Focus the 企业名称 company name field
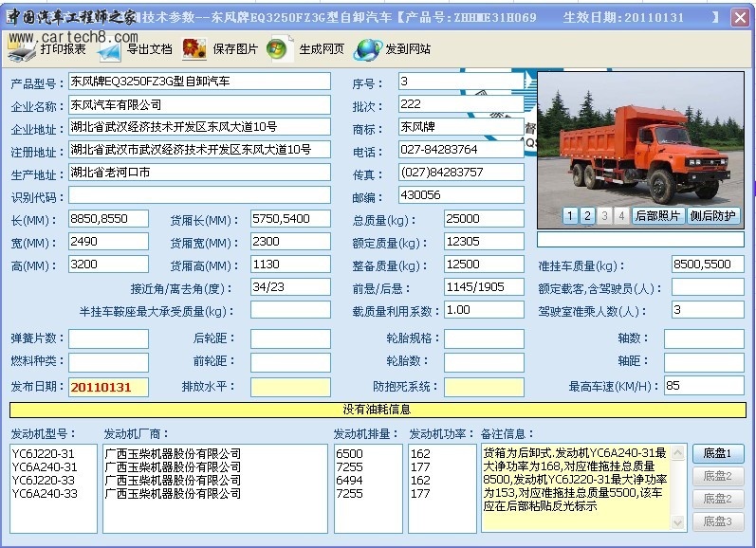This screenshot has height=548, width=756. 199,104
